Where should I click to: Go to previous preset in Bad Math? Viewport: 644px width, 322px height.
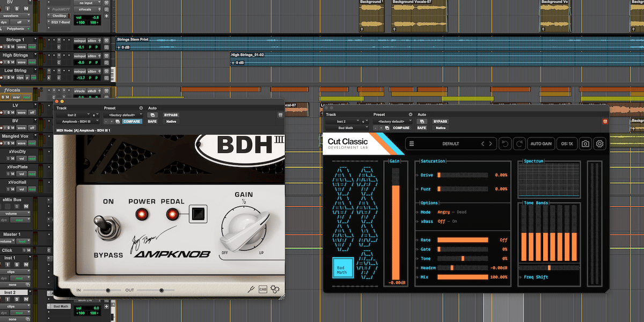[482, 144]
